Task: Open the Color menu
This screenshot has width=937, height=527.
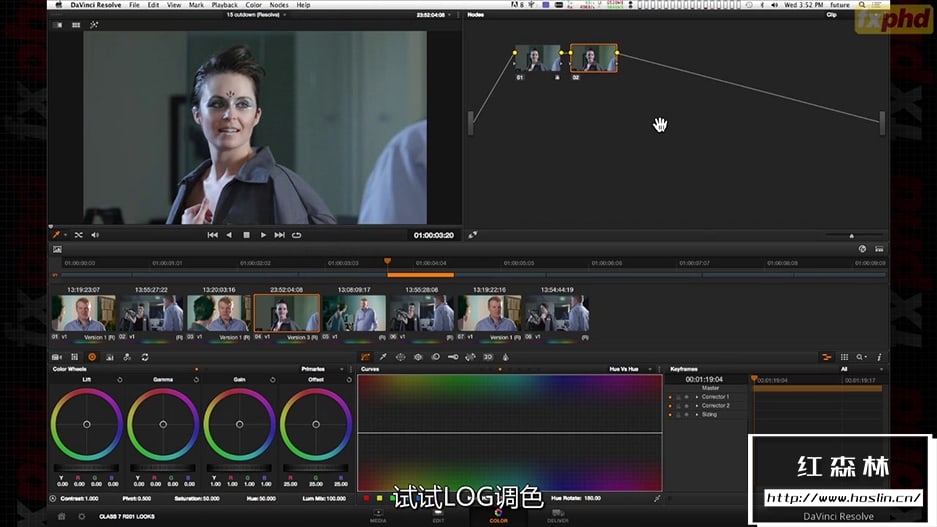Action: [x=253, y=5]
